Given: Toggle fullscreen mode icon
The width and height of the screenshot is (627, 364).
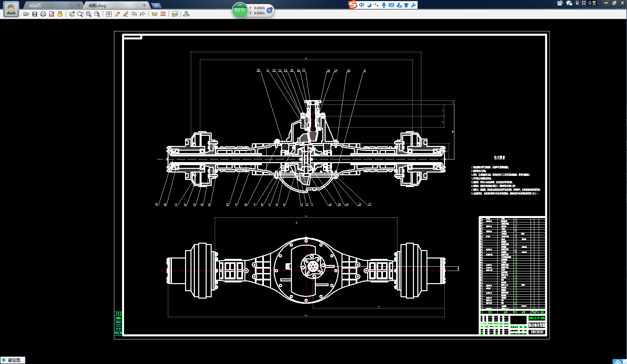Looking at the screenshot, I should (x=584, y=3).
